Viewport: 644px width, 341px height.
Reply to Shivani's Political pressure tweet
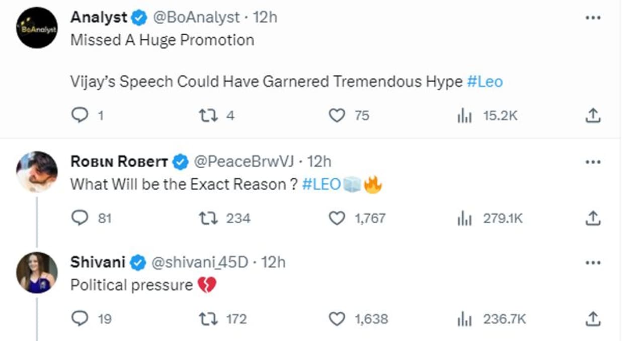(80, 319)
